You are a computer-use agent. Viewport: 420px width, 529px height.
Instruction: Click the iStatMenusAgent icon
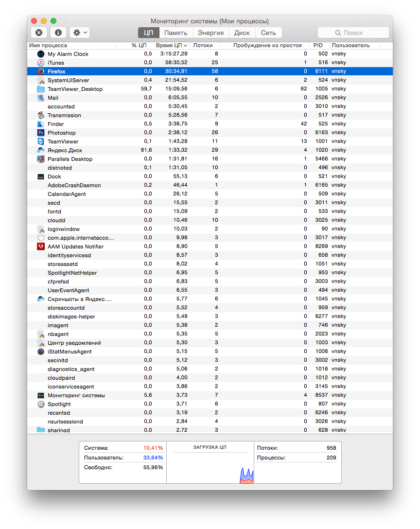pos(41,352)
